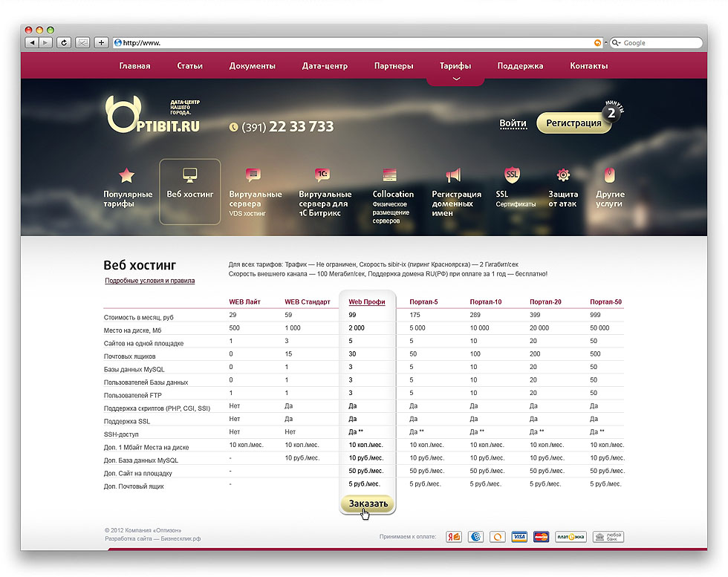Click the Заказать order button

coord(368,503)
